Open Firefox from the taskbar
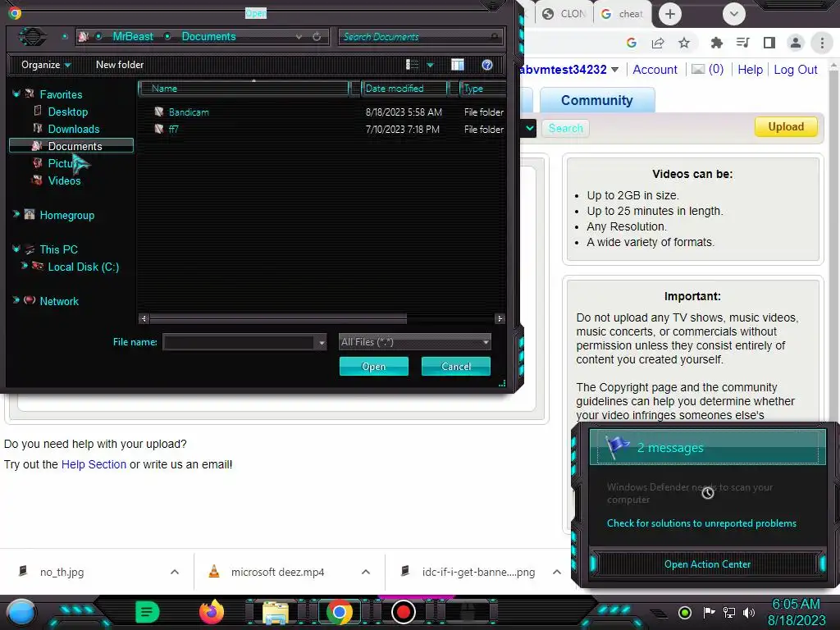This screenshot has width=840, height=630. pyautogui.click(x=212, y=612)
